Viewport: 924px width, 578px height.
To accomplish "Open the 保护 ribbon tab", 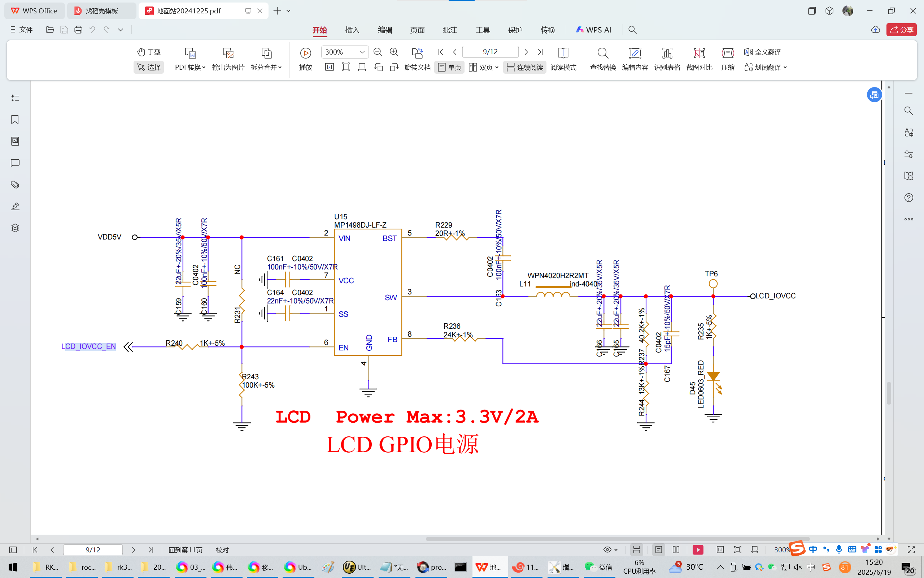I will pyautogui.click(x=515, y=30).
